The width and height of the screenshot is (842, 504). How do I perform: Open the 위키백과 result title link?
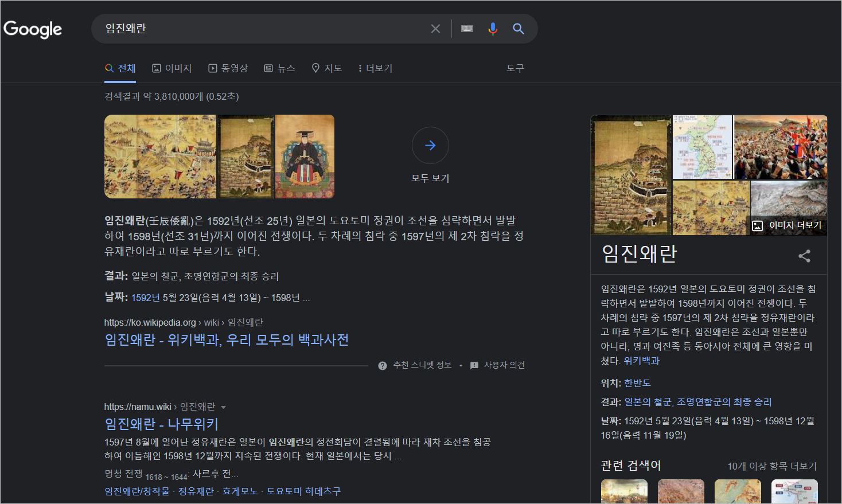click(x=227, y=340)
